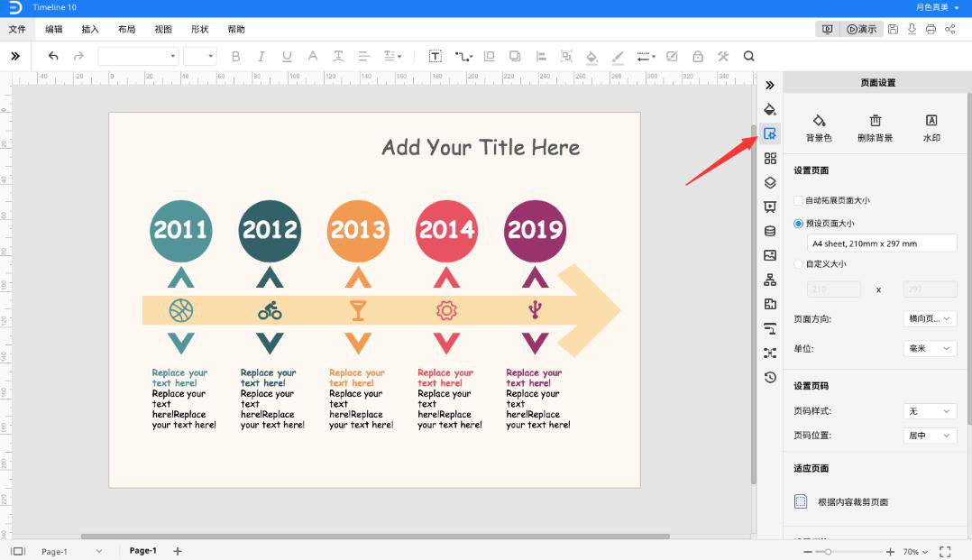This screenshot has height=560, width=972.
Task: Open the 页码样式 dropdown
Action: pyautogui.click(x=930, y=411)
